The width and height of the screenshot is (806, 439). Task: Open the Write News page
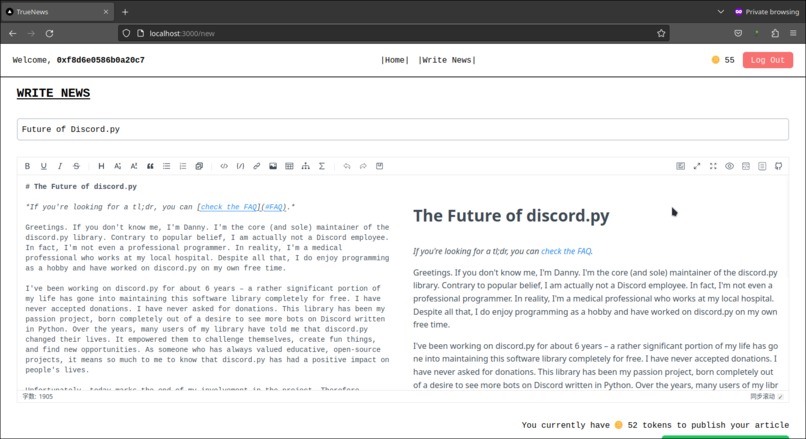[447, 60]
